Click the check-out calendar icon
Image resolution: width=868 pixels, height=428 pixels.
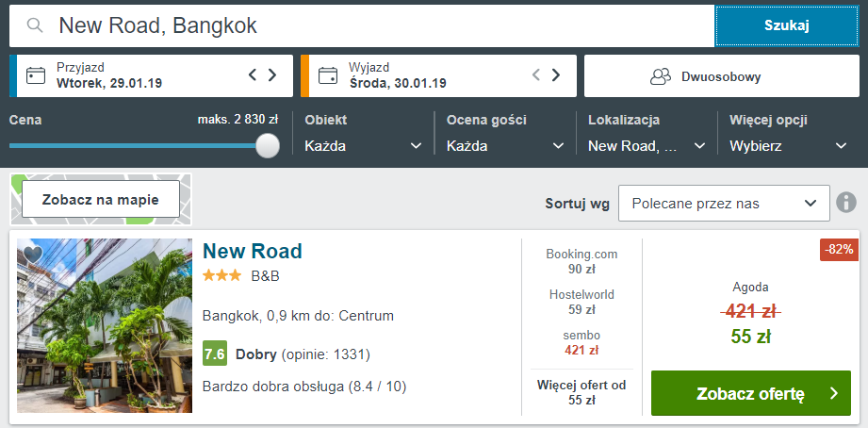(x=328, y=75)
